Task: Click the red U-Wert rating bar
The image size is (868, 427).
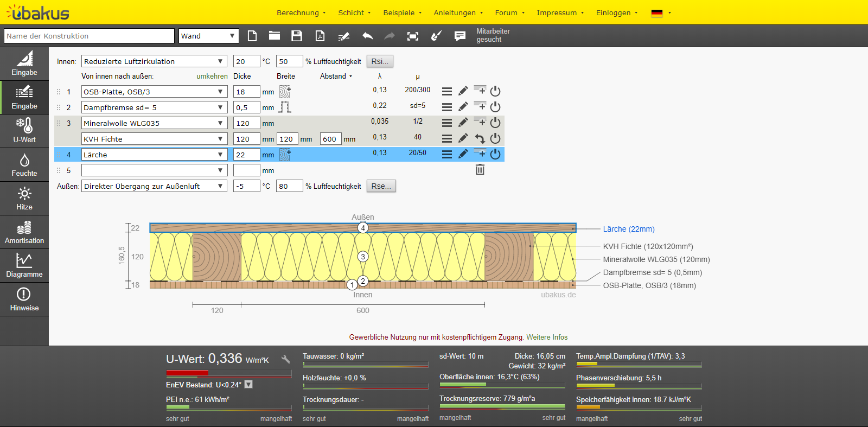Action: [187, 373]
